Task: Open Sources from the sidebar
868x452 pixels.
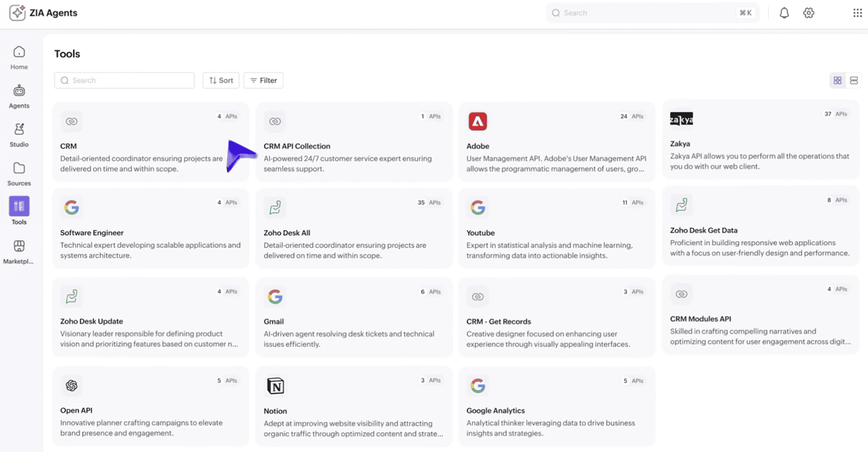Action: coord(19,174)
